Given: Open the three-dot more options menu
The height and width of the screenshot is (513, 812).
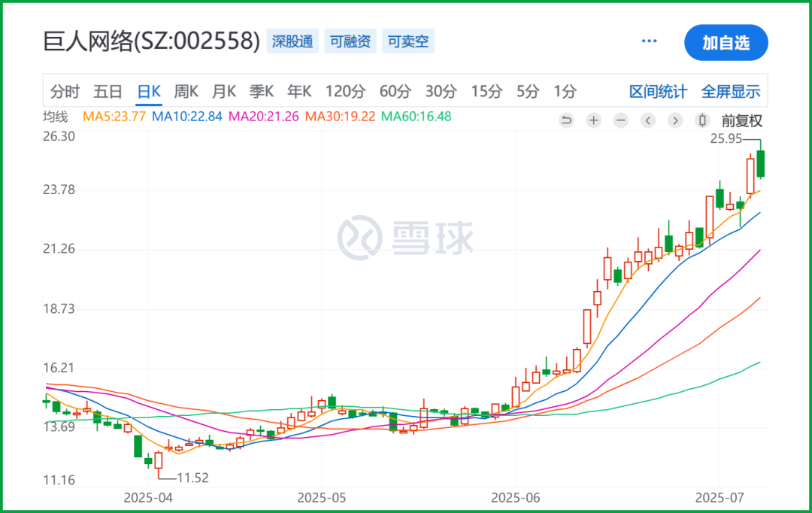Looking at the screenshot, I should click(x=649, y=41).
